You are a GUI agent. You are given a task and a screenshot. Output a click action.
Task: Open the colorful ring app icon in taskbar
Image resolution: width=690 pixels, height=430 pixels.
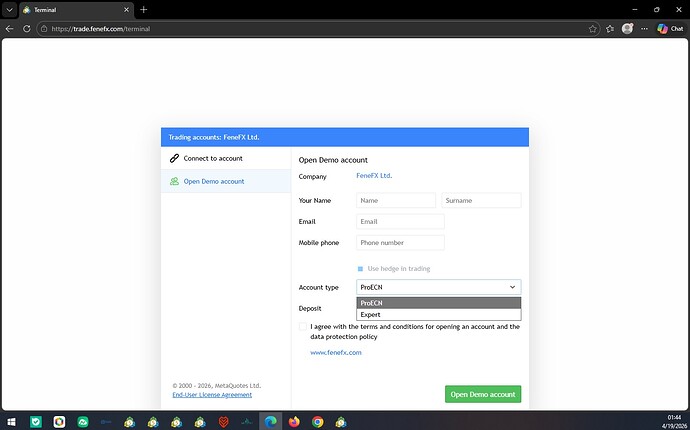(59, 422)
